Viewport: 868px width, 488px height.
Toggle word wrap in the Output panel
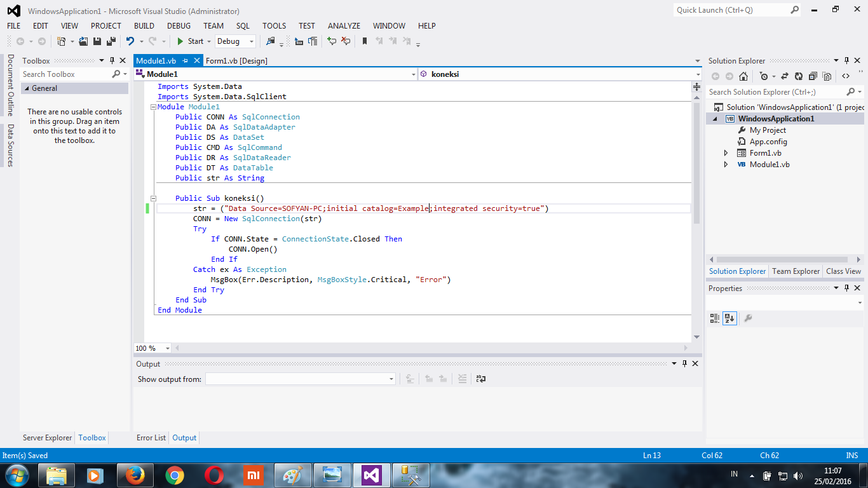[x=481, y=379]
